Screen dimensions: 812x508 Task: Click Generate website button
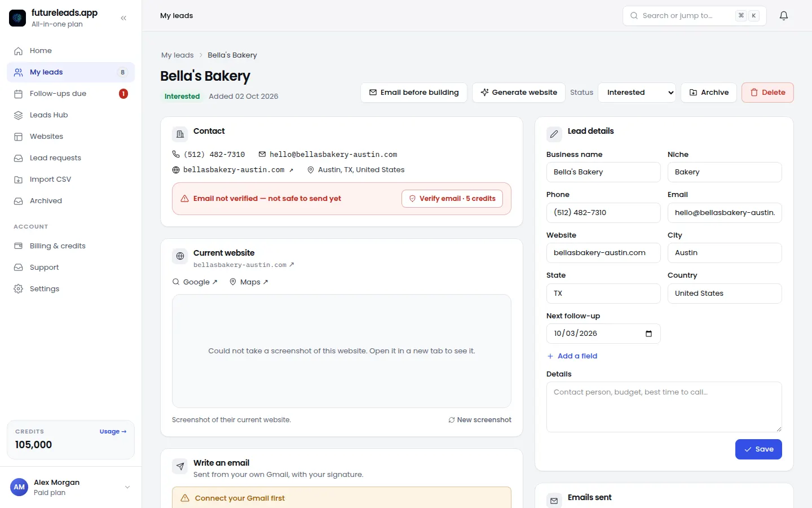(x=519, y=93)
